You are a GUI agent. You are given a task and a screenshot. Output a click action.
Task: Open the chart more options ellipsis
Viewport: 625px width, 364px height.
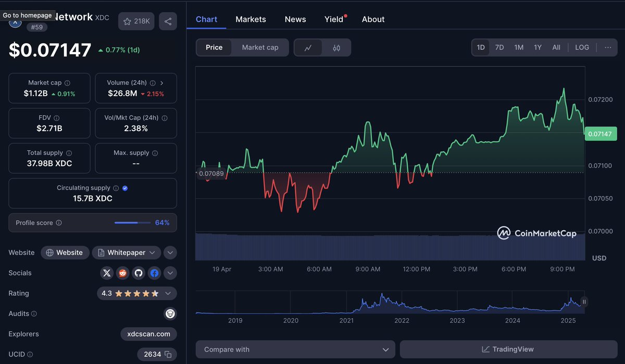tap(608, 47)
